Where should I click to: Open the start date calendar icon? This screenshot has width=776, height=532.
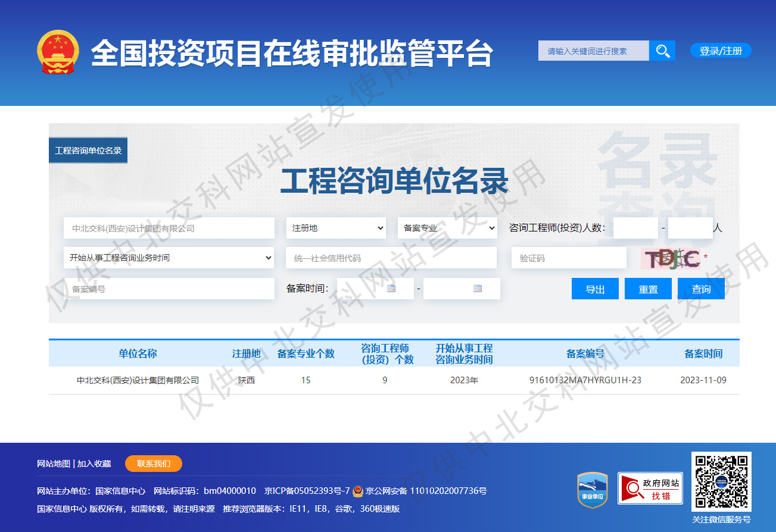point(391,289)
